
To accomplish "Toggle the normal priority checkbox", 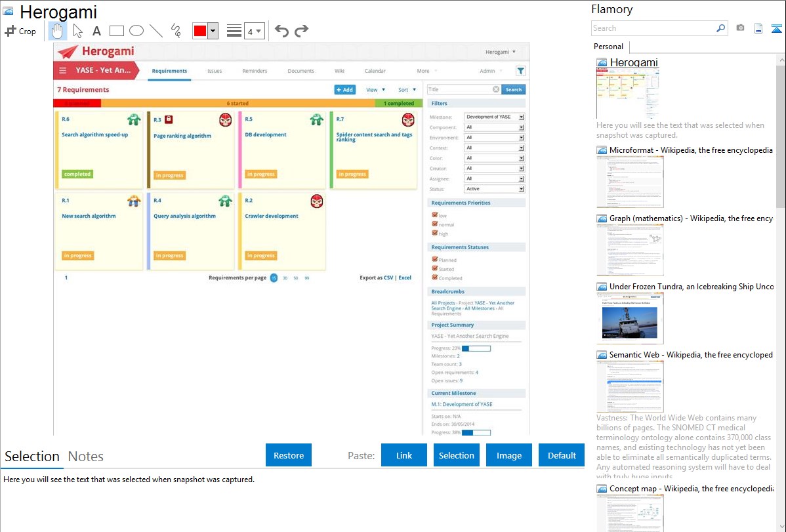I will click(x=434, y=224).
